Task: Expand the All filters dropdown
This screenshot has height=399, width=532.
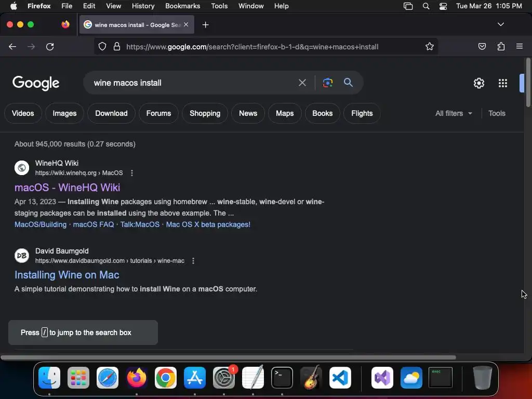Action: tap(454, 113)
